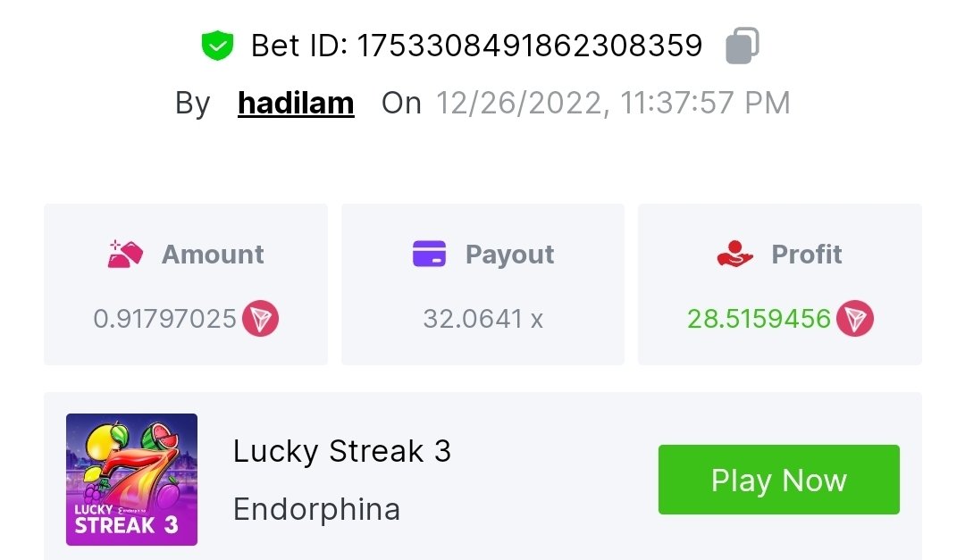
Task: Click the Lucky Streak 3 game title
Action: click(342, 451)
